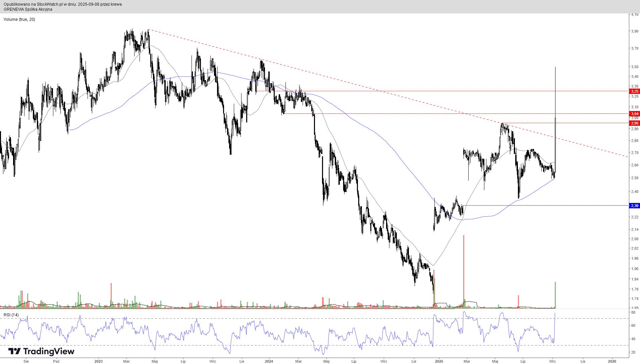Image resolution: width=640 pixels, height=364 pixels.
Task: Click the 4,10 value on price axis
Action: coord(634,15)
